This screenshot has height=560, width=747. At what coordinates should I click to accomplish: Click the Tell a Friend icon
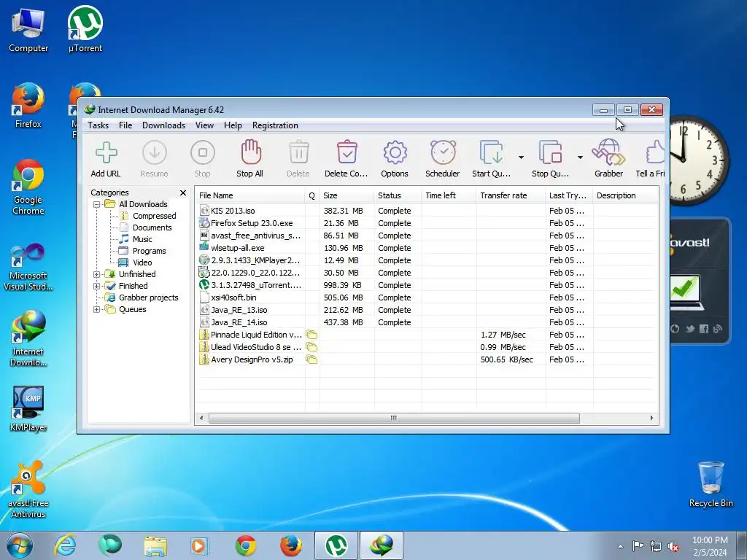coord(656,152)
